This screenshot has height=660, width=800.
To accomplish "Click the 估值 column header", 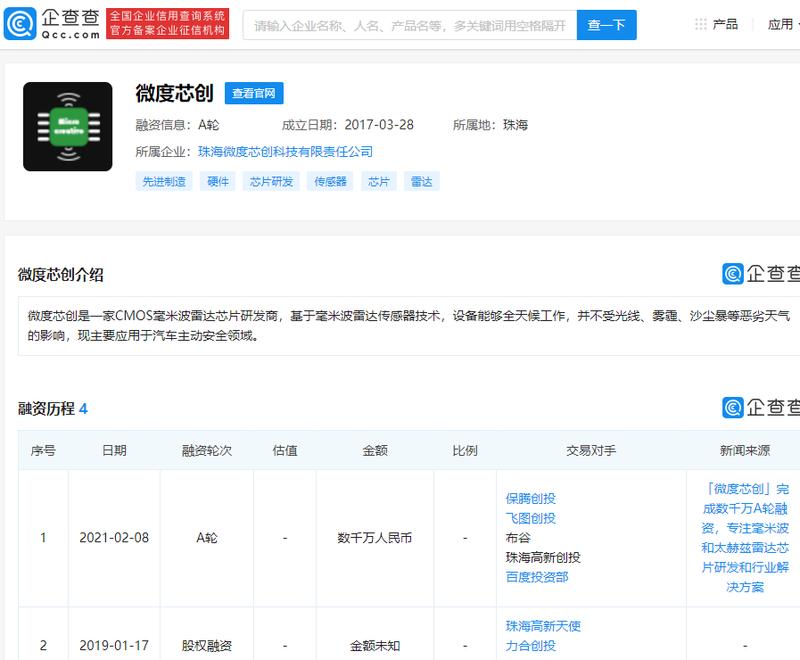I will pos(285,450).
